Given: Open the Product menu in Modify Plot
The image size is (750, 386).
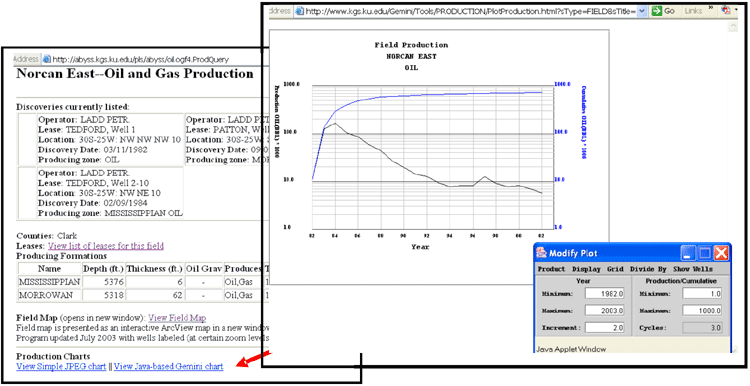Looking at the screenshot, I should 551,269.
